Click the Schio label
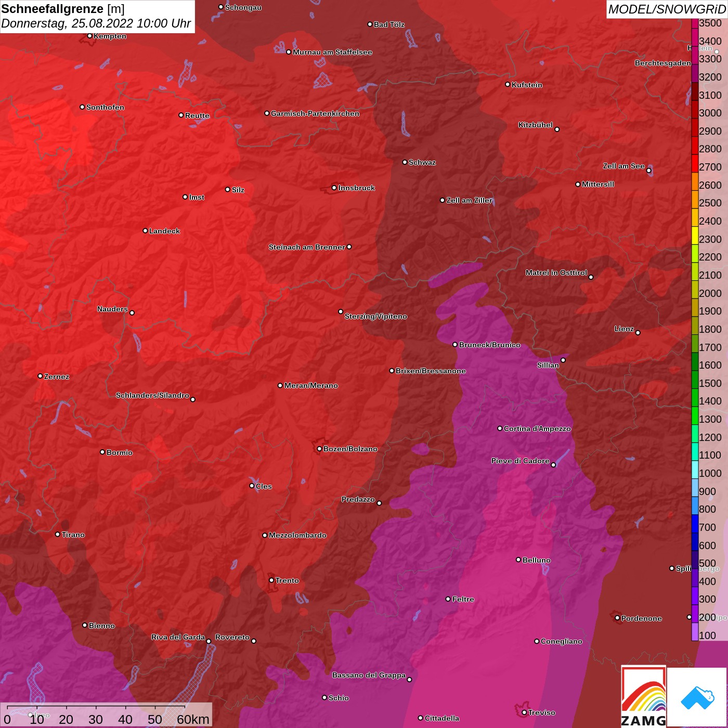Screen dimensions: 728x728 click(x=339, y=698)
